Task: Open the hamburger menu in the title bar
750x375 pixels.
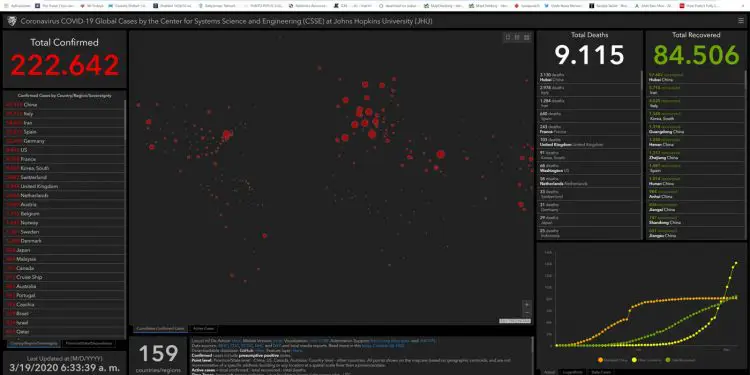Action: pyautogui.click(x=741, y=21)
